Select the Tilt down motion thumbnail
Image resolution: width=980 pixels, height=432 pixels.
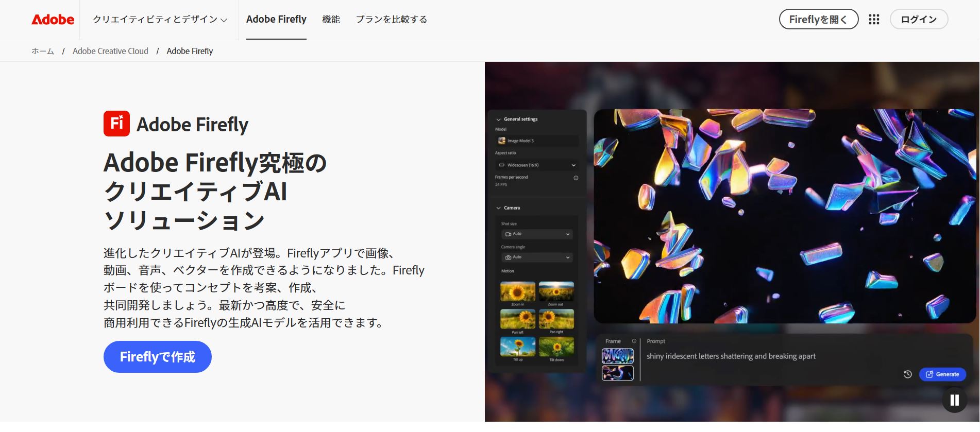pos(556,347)
